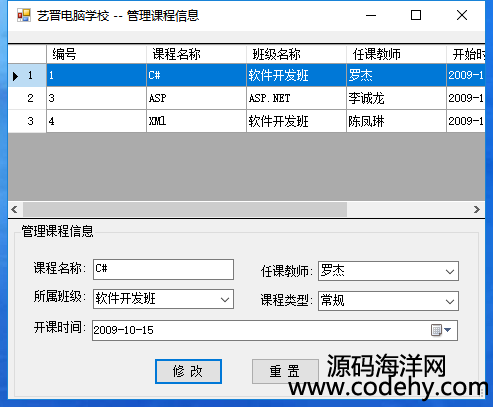Select row header 2 in the grid
The width and height of the screenshot is (493, 407).
pos(27,98)
